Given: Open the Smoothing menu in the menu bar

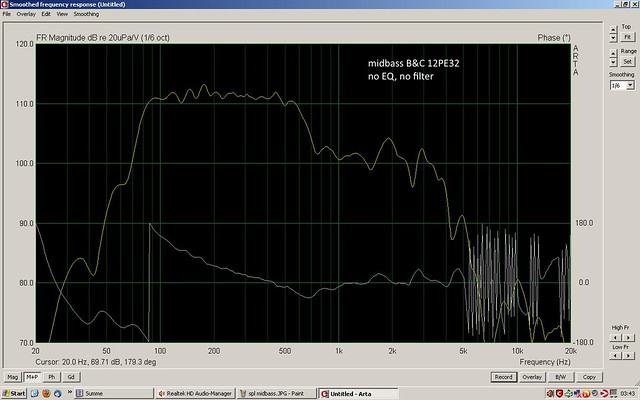Looking at the screenshot, I should (87, 15).
